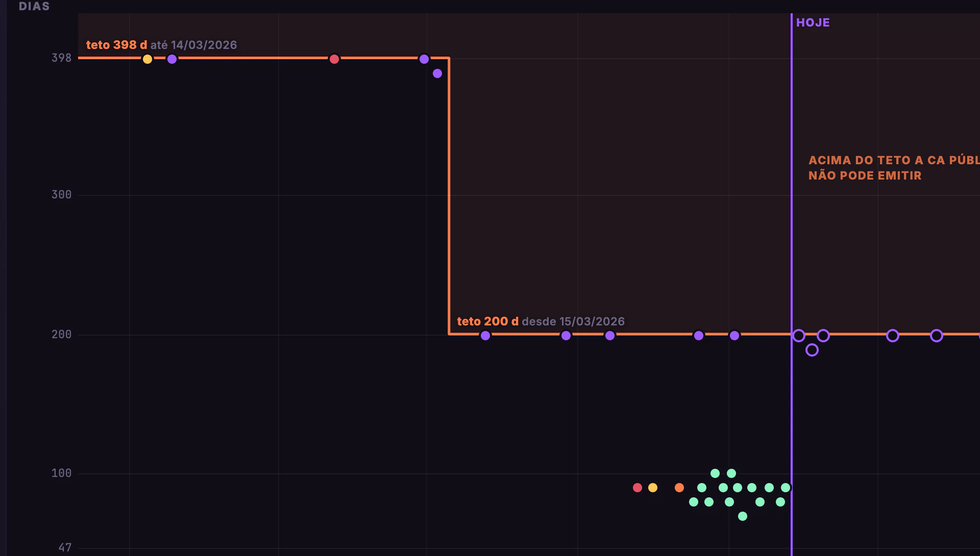Click the purple dot right beside the yellow 398 dot
The width and height of the screenshot is (980, 556).
click(x=172, y=59)
